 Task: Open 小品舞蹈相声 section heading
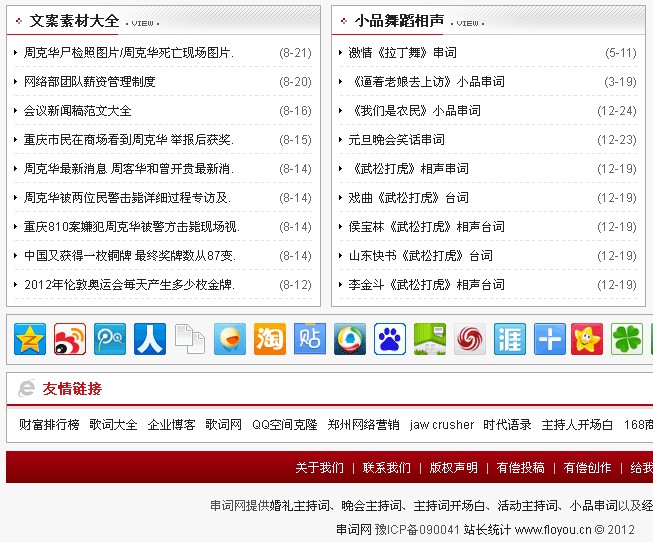(x=399, y=20)
